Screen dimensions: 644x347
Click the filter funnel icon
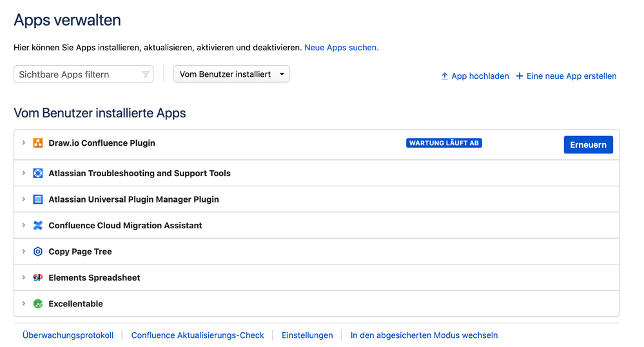[x=146, y=74]
